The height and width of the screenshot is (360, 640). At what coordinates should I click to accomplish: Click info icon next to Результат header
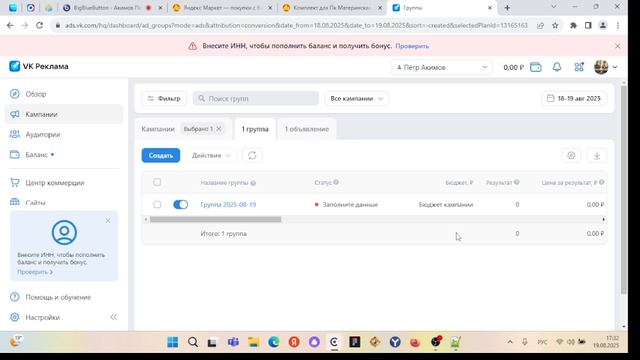click(517, 182)
